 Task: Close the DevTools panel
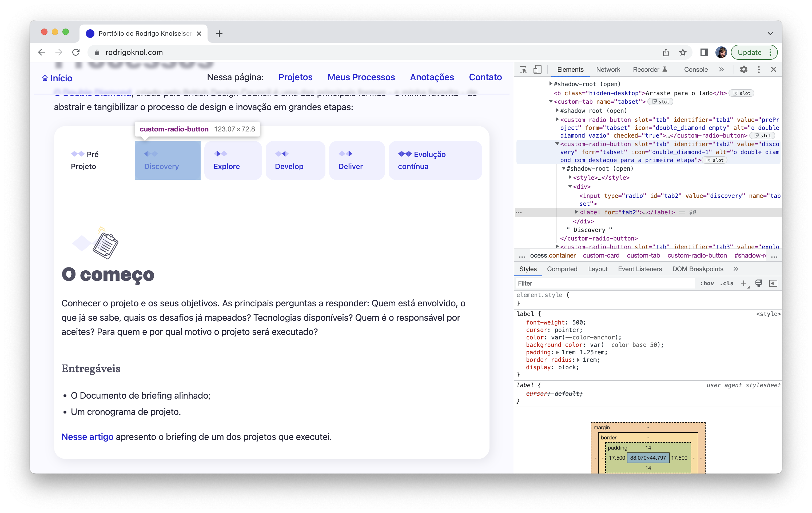click(x=774, y=69)
